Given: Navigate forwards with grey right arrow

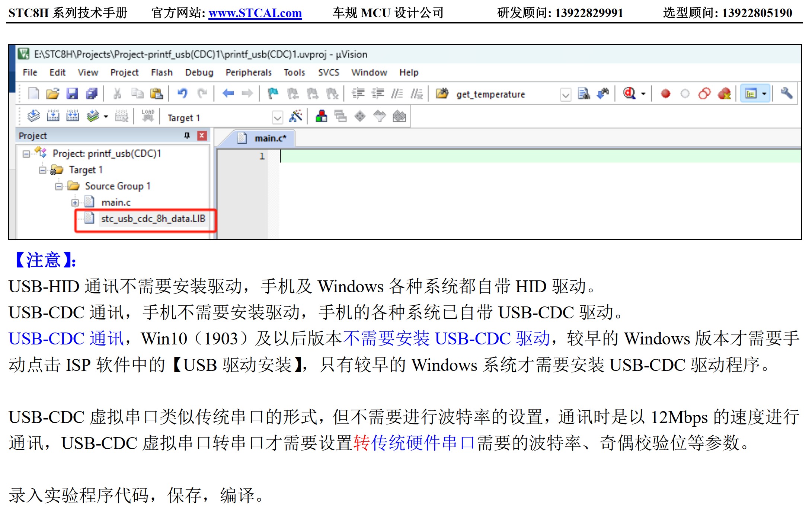Looking at the screenshot, I should click(247, 93).
